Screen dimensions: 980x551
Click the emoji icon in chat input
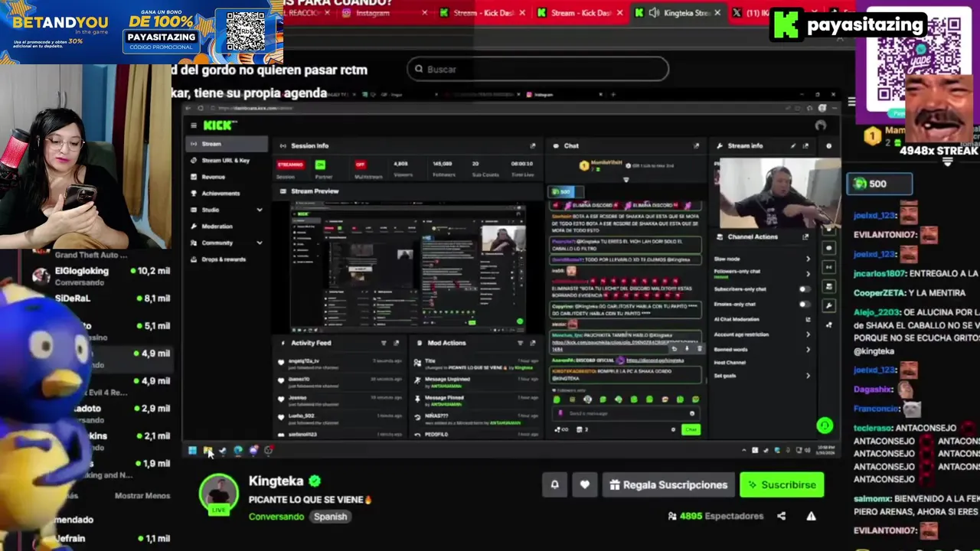pyautogui.click(x=692, y=413)
